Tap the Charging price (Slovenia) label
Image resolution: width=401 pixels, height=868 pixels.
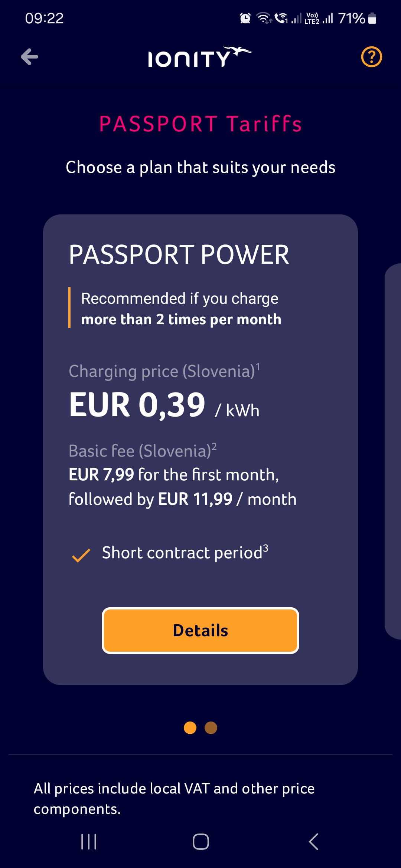tap(164, 371)
